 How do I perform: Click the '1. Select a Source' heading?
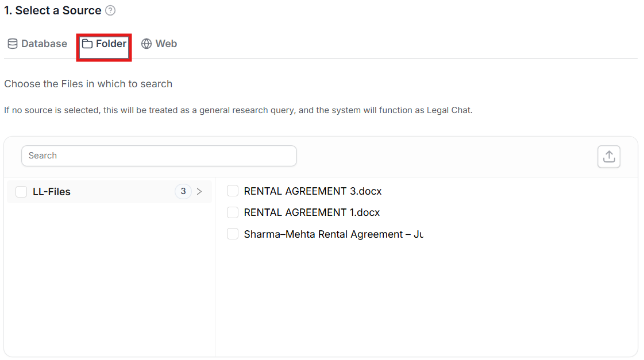click(53, 10)
